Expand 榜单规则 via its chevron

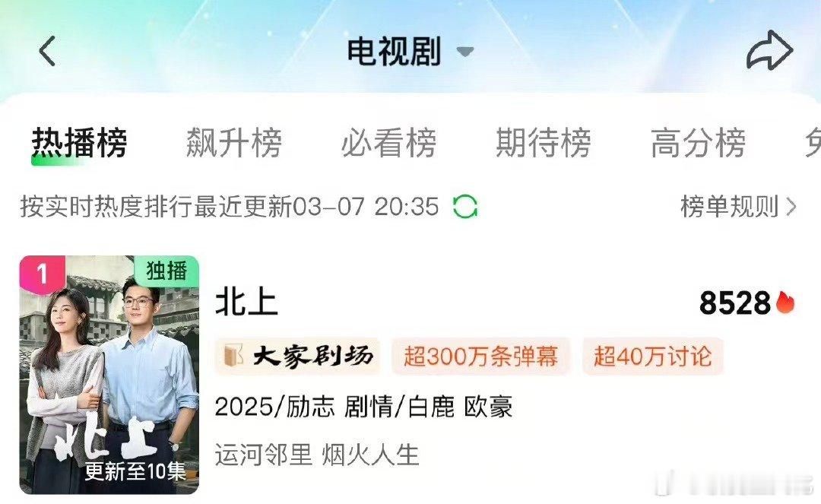click(x=791, y=207)
